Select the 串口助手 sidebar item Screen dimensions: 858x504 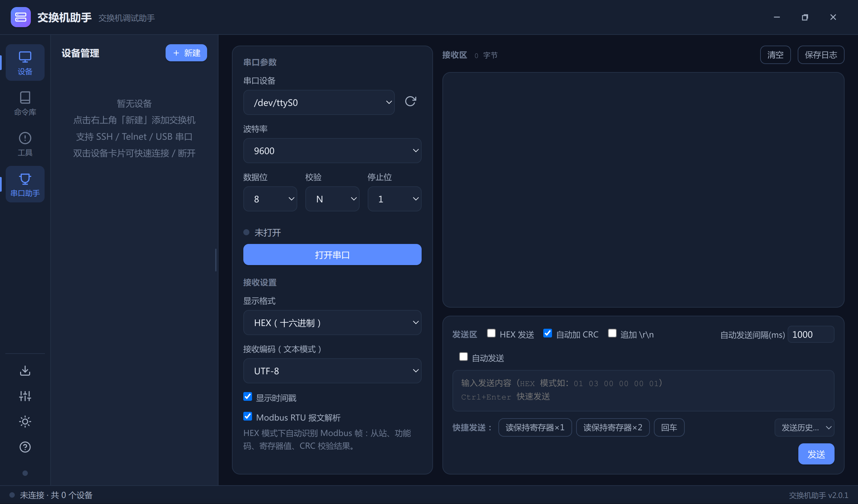point(25,184)
